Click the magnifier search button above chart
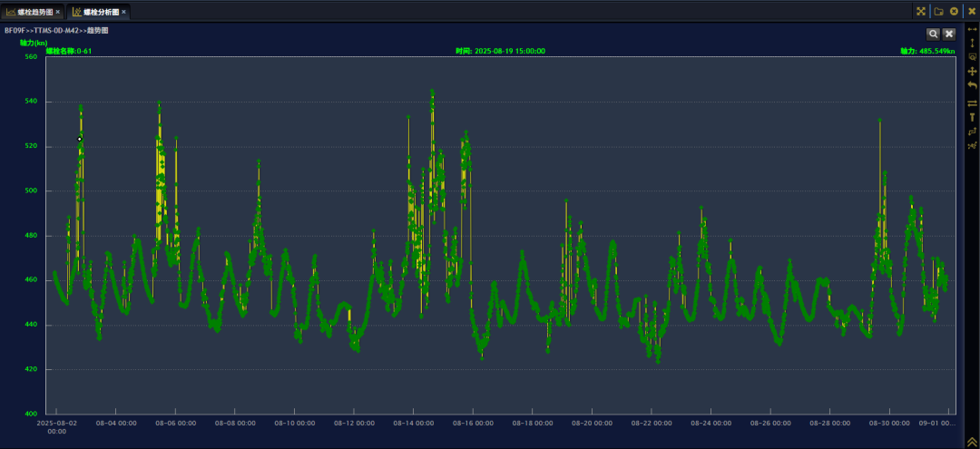 tap(933, 34)
